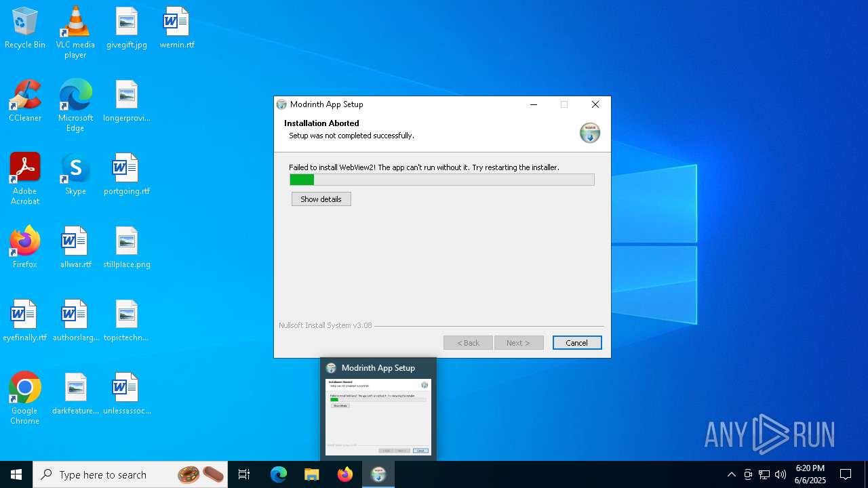868x488 pixels.
Task: Select the longerprovi... desktop file
Action: point(127,101)
